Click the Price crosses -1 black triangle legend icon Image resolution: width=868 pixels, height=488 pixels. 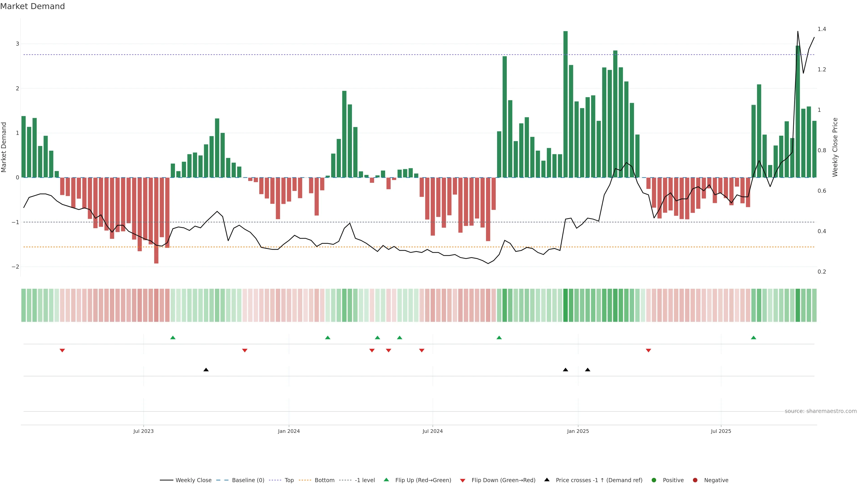point(547,480)
